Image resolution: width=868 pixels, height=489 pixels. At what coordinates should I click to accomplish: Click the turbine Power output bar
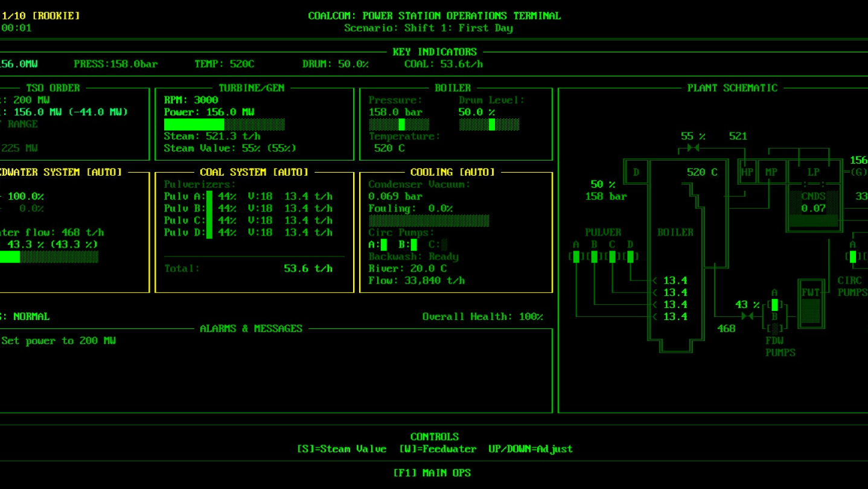(x=224, y=124)
